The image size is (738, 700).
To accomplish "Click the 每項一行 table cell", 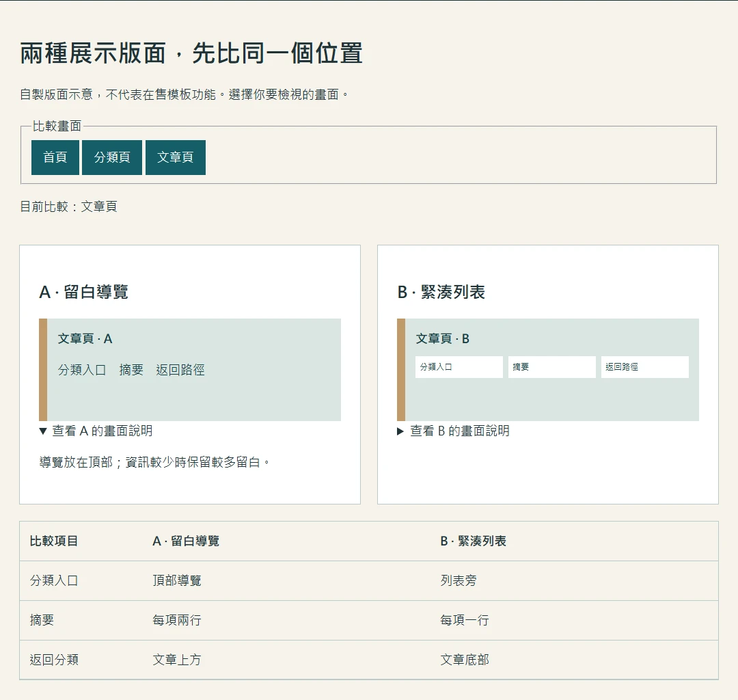I will pyautogui.click(x=465, y=621).
